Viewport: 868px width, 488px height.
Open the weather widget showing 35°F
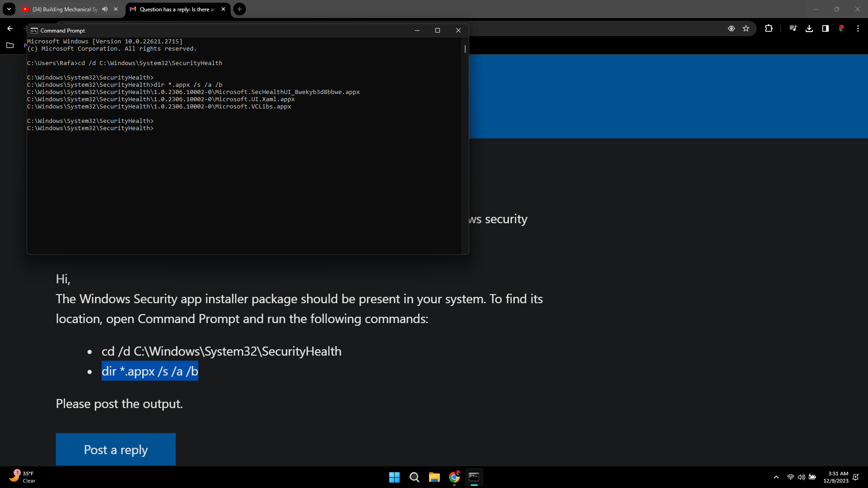tap(22, 477)
